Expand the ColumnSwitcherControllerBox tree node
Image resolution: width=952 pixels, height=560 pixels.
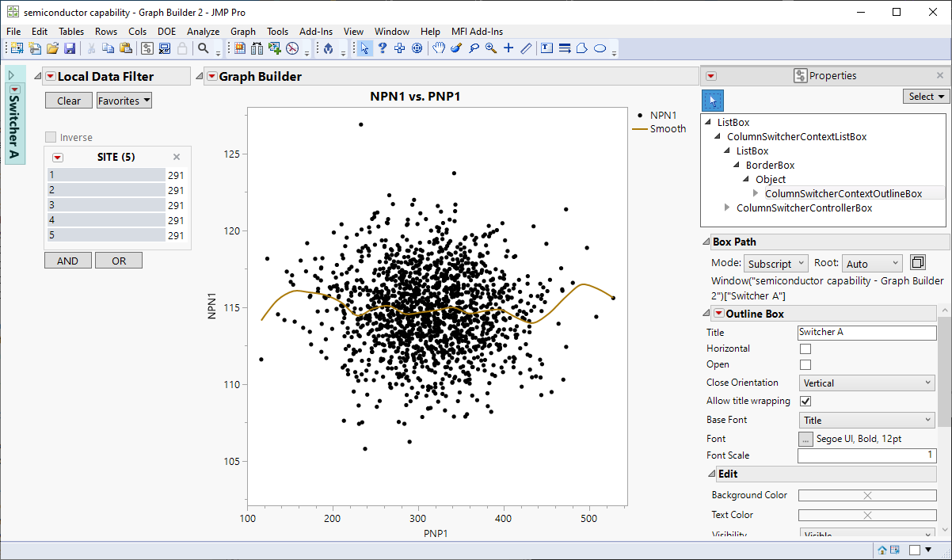click(x=729, y=208)
